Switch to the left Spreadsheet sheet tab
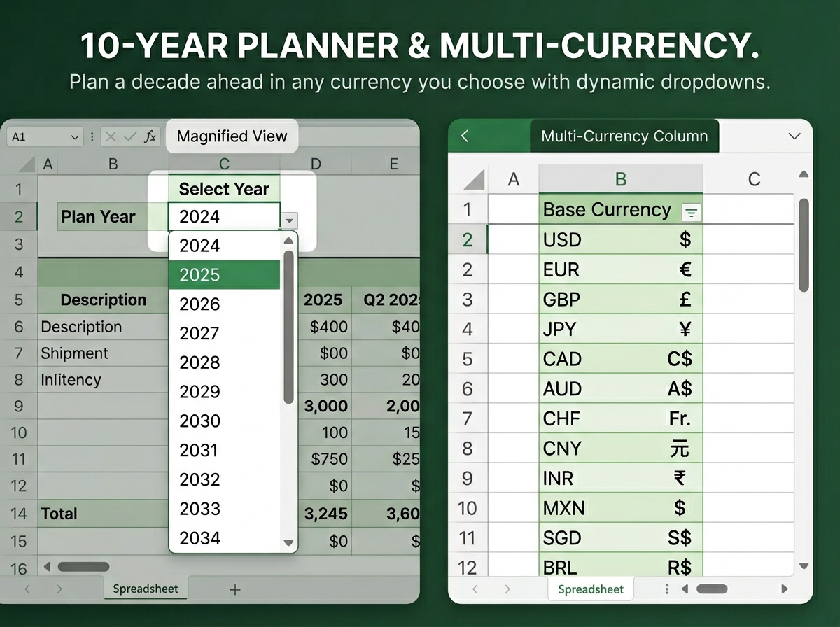 (146, 589)
